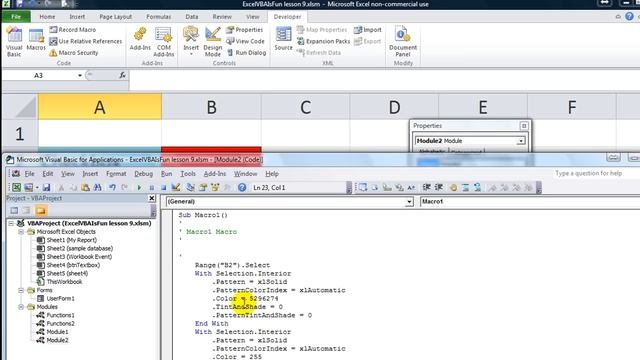Switch to the Home ribbon tab
The image size is (640, 360).
[47, 17]
